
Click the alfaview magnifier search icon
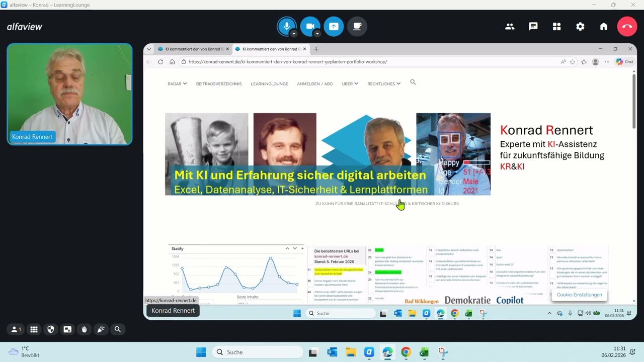pos(117,329)
